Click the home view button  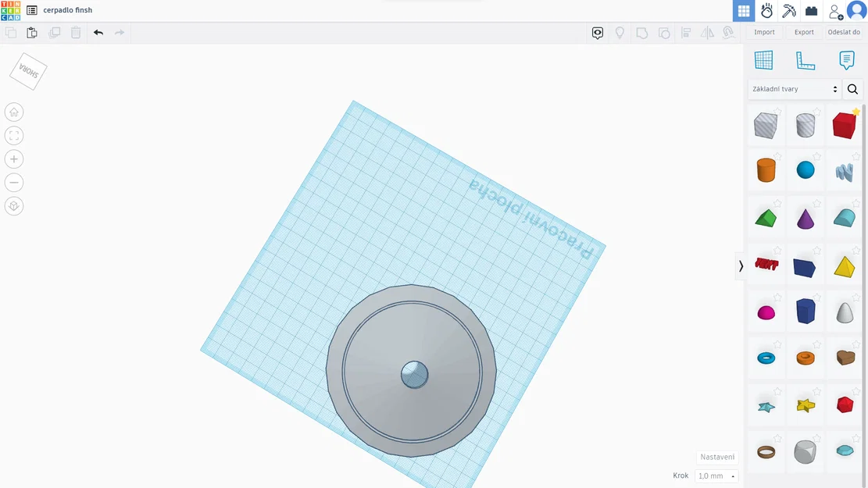tap(14, 112)
